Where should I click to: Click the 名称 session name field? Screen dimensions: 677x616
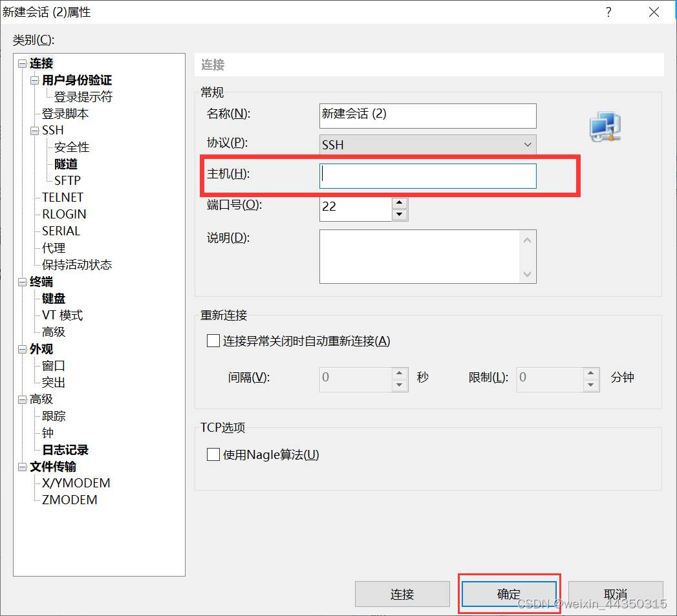[428, 116]
